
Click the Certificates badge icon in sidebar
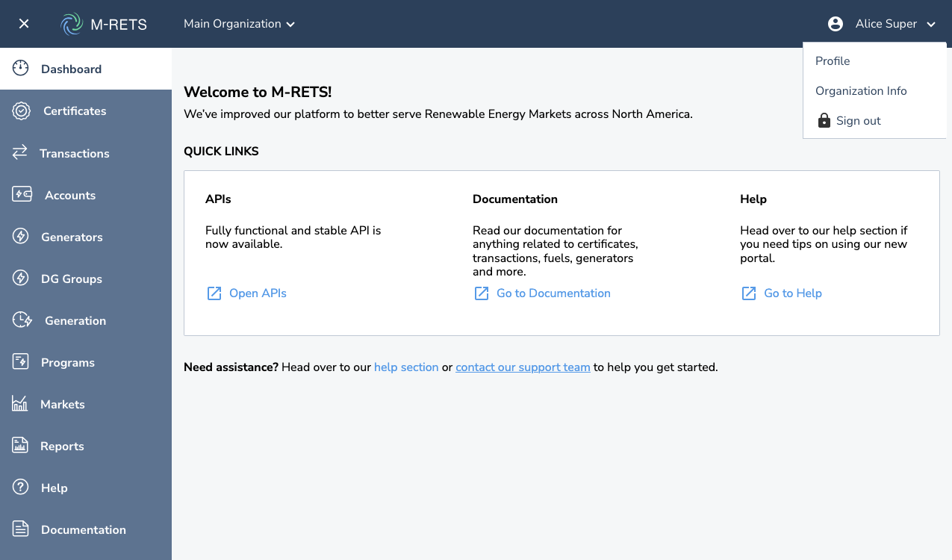tap(21, 111)
